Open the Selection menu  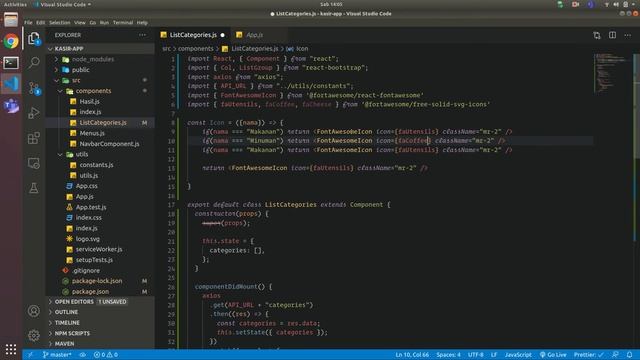[60, 23]
